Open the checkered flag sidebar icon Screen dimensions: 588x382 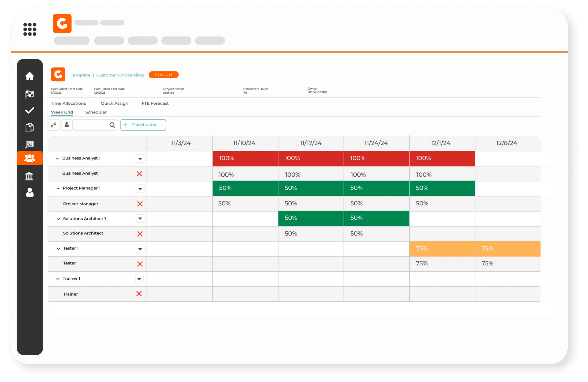click(x=29, y=94)
